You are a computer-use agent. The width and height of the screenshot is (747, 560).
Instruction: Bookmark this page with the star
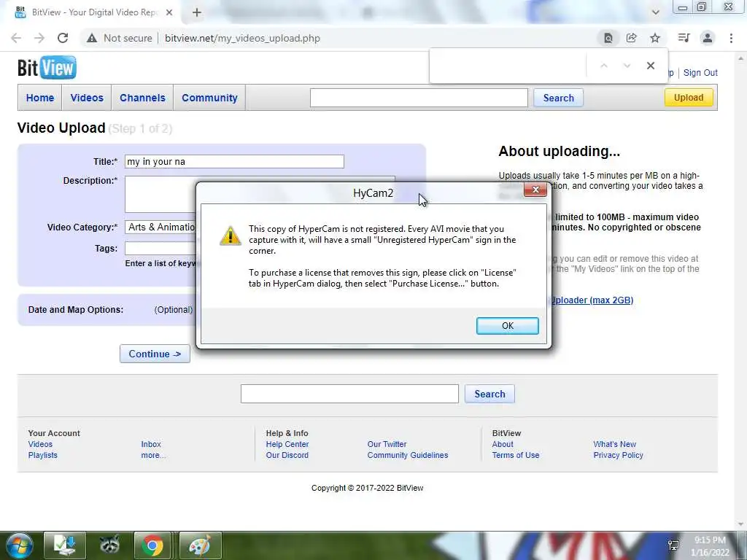[655, 38]
